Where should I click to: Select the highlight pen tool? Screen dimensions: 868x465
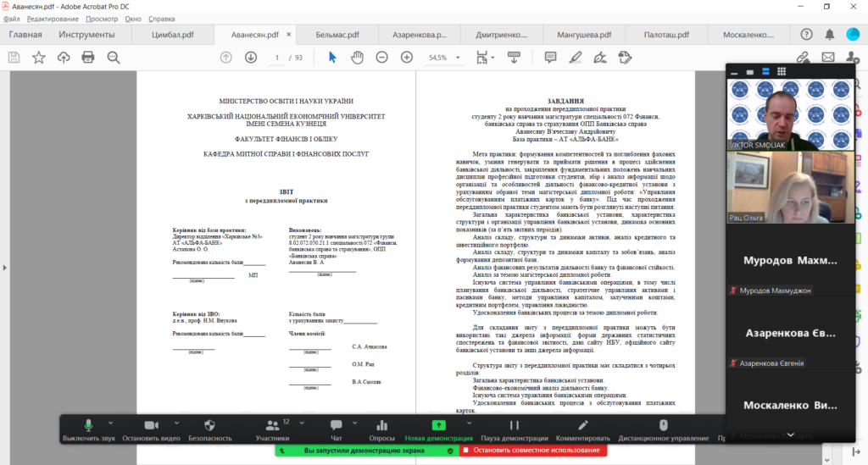point(576,58)
